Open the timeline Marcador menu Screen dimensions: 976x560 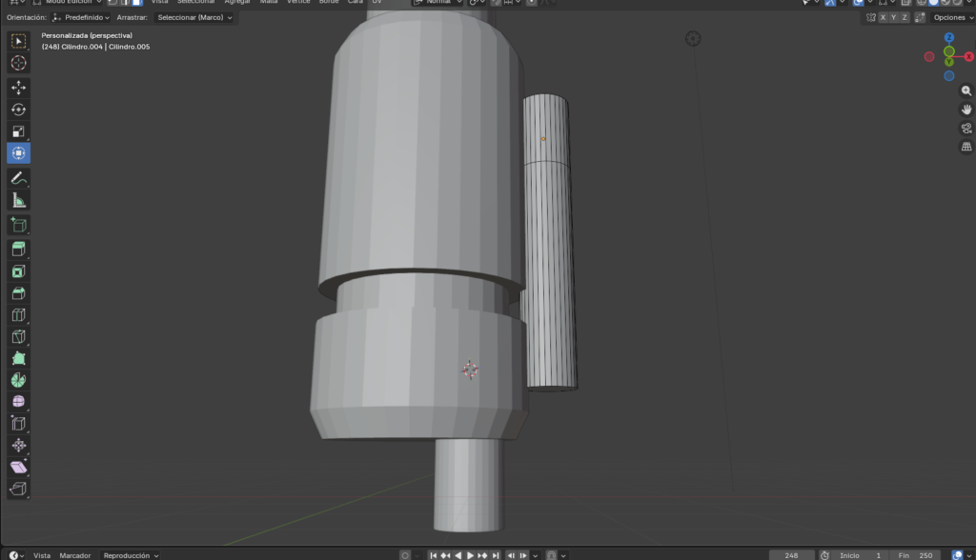tap(75, 555)
